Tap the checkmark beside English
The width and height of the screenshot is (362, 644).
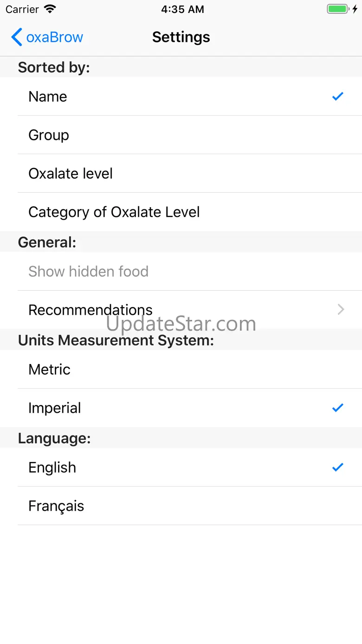point(337,468)
